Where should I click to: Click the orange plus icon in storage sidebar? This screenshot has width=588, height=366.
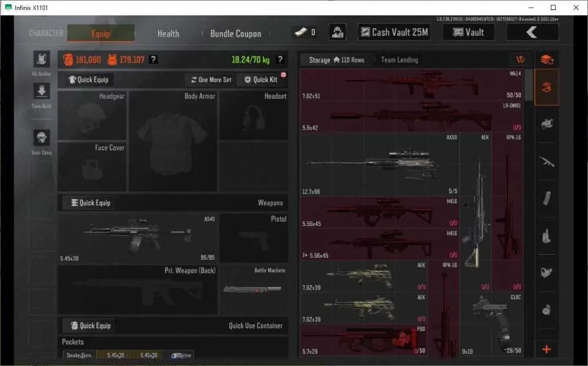547,349
